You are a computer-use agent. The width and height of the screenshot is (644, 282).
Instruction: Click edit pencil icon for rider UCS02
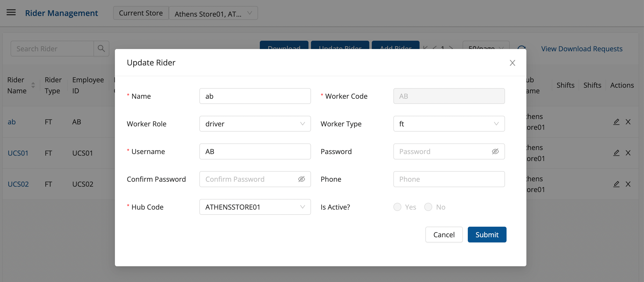(616, 184)
